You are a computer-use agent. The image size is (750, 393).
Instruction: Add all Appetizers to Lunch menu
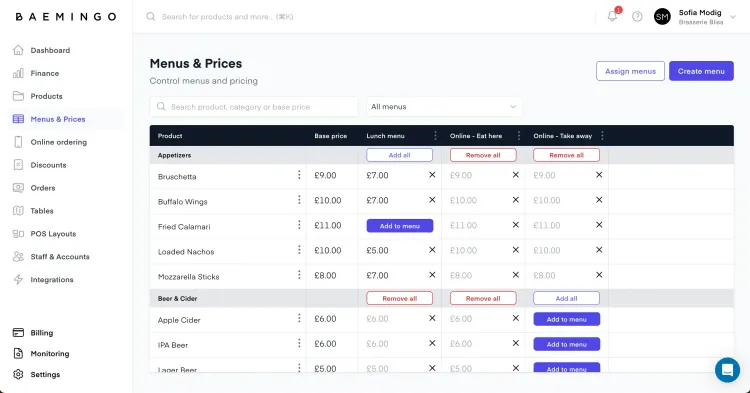coord(399,155)
